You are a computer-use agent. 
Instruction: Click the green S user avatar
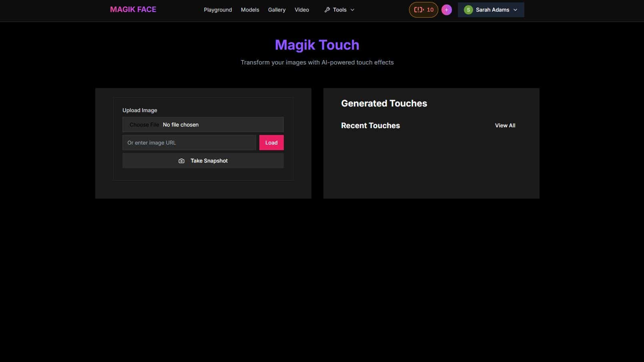click(x=468, y=10)
